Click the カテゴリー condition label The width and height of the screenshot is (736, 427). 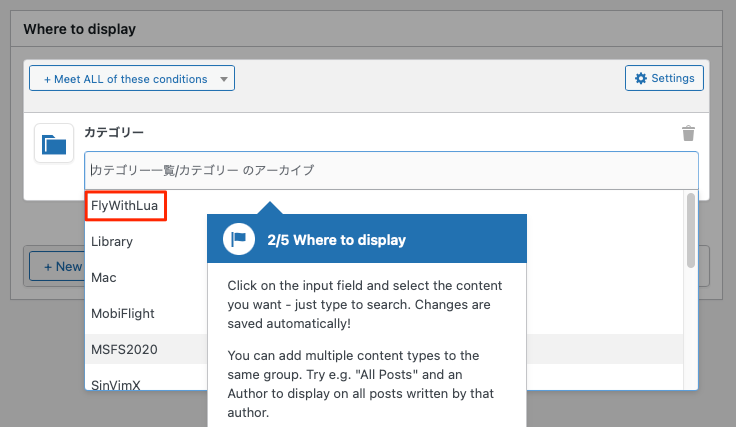pos(114,132)
